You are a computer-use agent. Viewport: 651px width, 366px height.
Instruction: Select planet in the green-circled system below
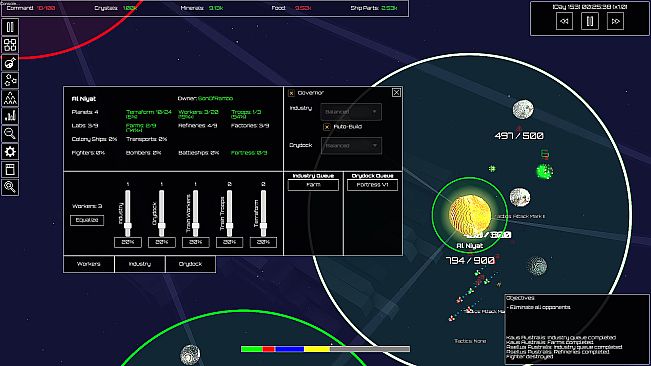pos(191,355)
